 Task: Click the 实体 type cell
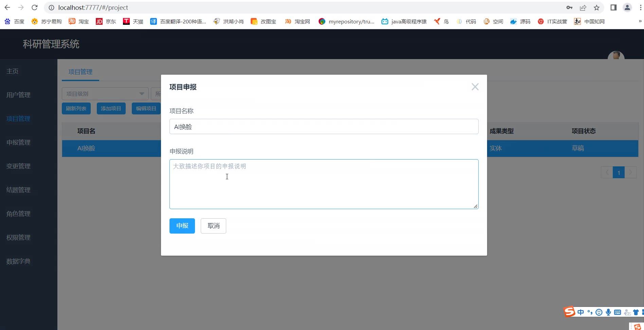coord(496,148)
